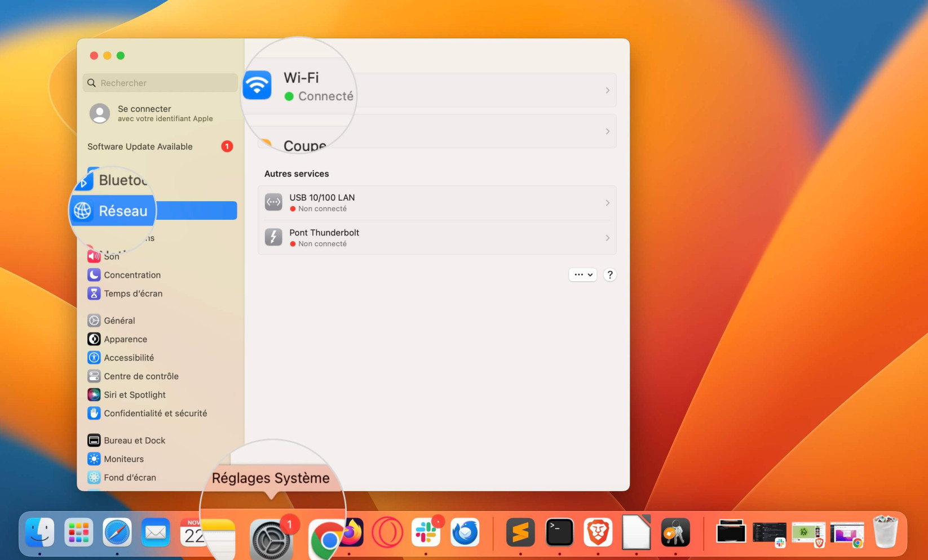Open Siri et Spotlight settings
This screenshot has height=560, width=928.
[x=127, y=395]
